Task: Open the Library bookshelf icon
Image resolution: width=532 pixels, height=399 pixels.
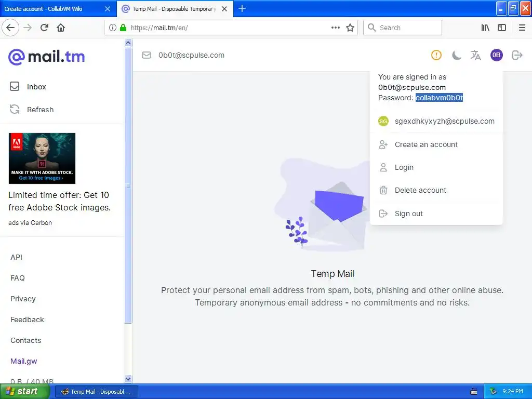Action: tap(485, 28)
